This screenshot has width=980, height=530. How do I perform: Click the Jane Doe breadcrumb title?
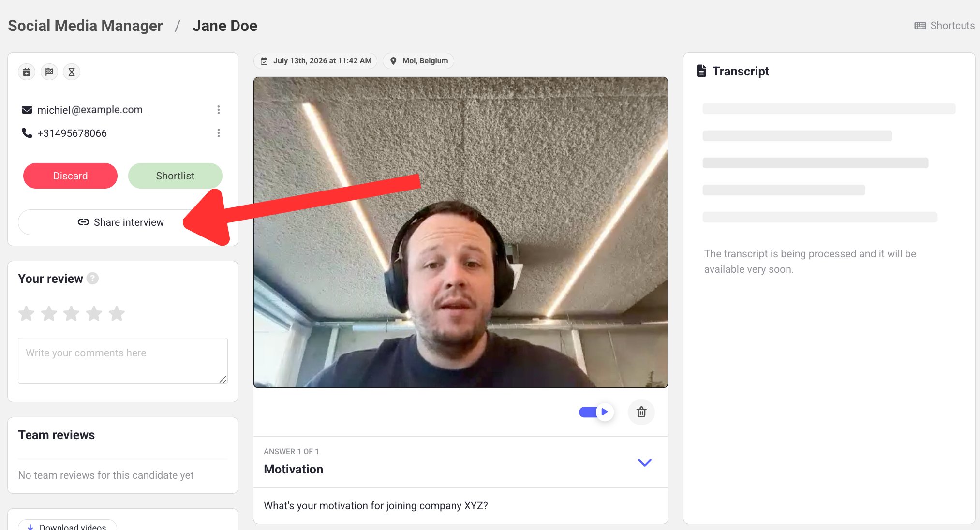(x=225, y=26)
